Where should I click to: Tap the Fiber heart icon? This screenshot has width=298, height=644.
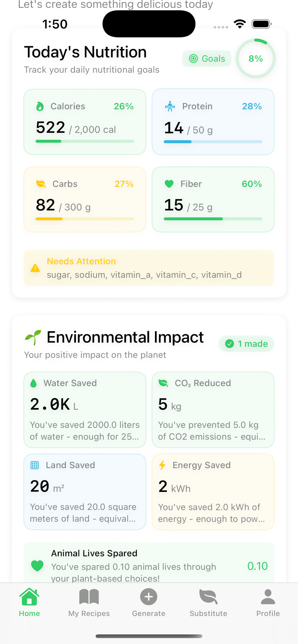tap(169, 184)
